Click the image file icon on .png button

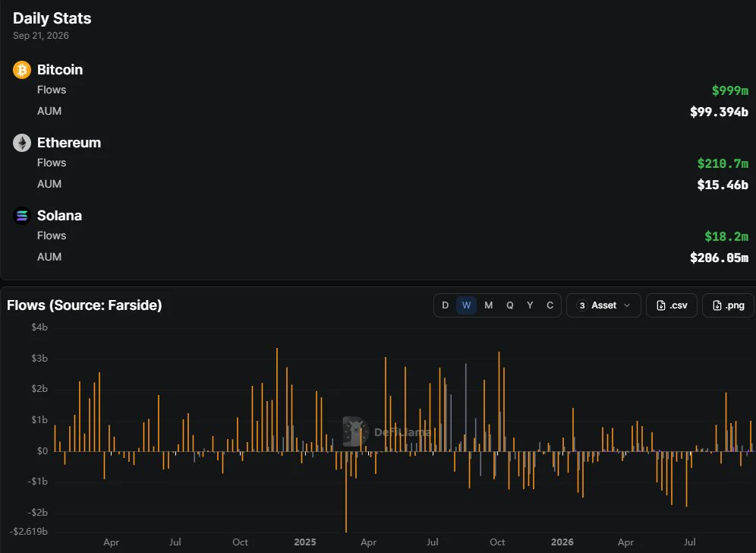tap(717, 305)
